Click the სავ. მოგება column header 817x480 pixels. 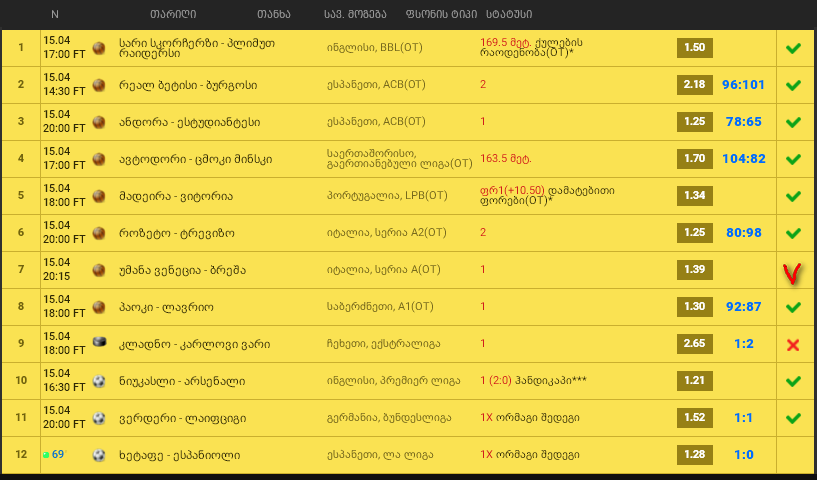pyautogui.click(x=355, y=15)
